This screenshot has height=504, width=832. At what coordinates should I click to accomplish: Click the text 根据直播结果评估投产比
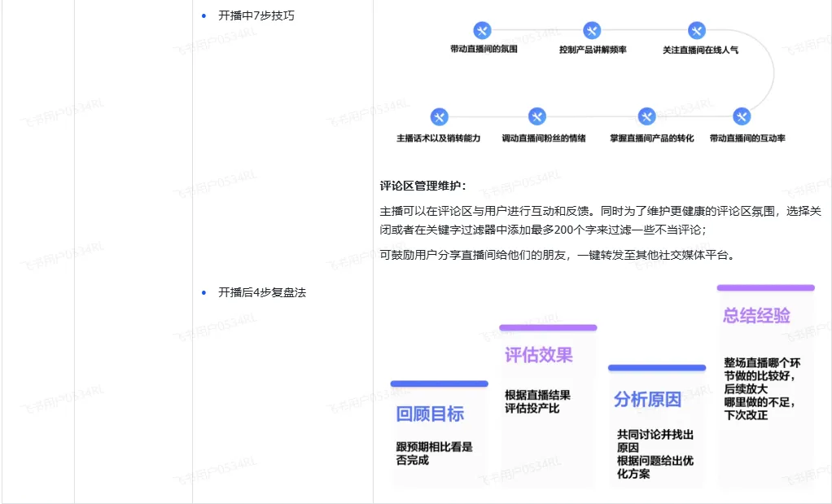(537, 401)
